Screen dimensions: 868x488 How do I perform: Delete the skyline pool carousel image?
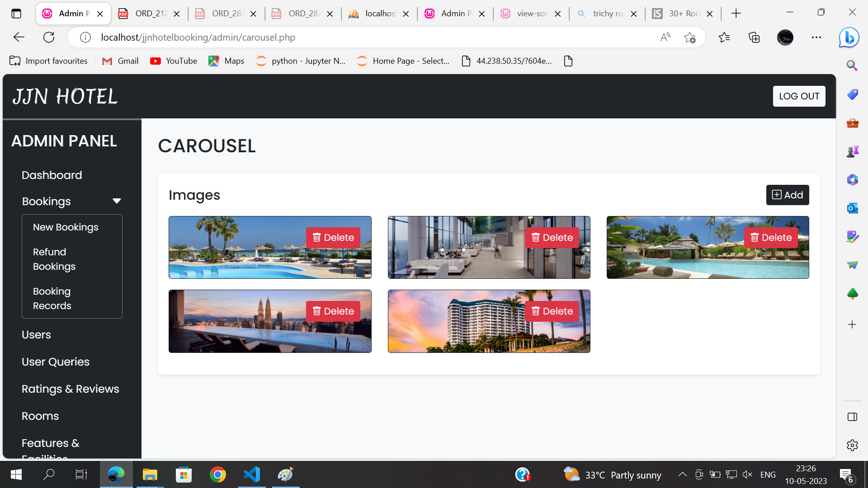pos(333,311)
